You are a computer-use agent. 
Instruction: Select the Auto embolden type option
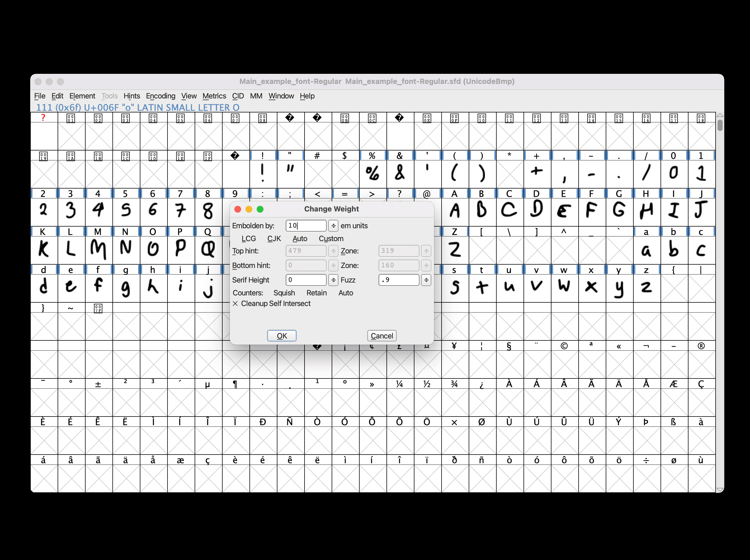[x=299, y=239]
